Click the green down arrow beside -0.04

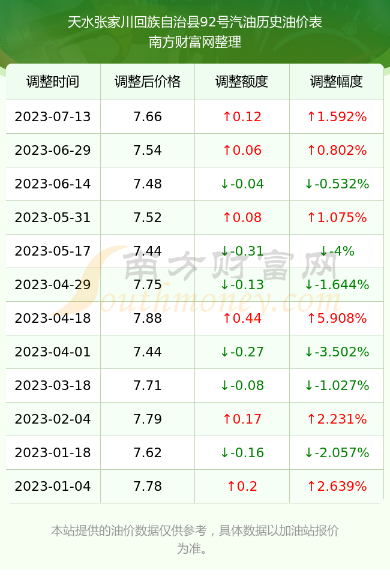(224, 184)
